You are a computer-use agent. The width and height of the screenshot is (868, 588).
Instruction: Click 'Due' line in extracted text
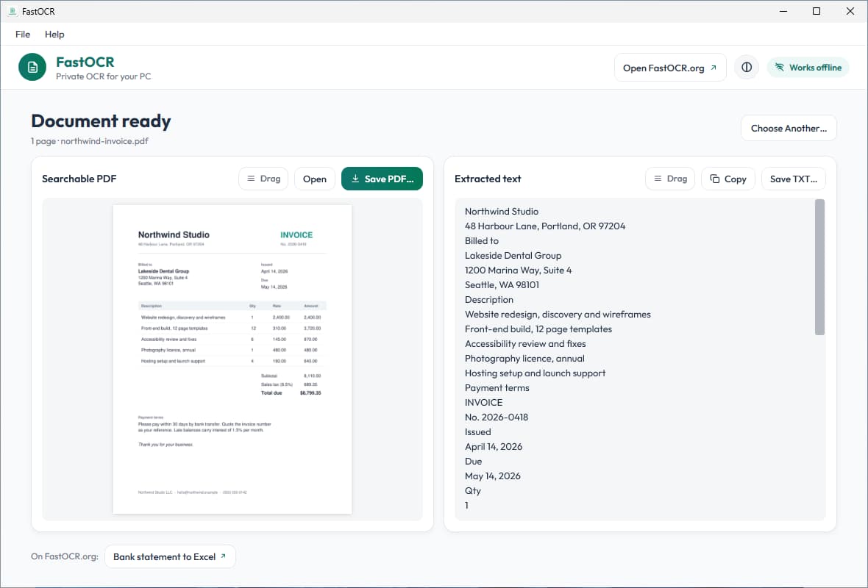click(x=473, y=462)
